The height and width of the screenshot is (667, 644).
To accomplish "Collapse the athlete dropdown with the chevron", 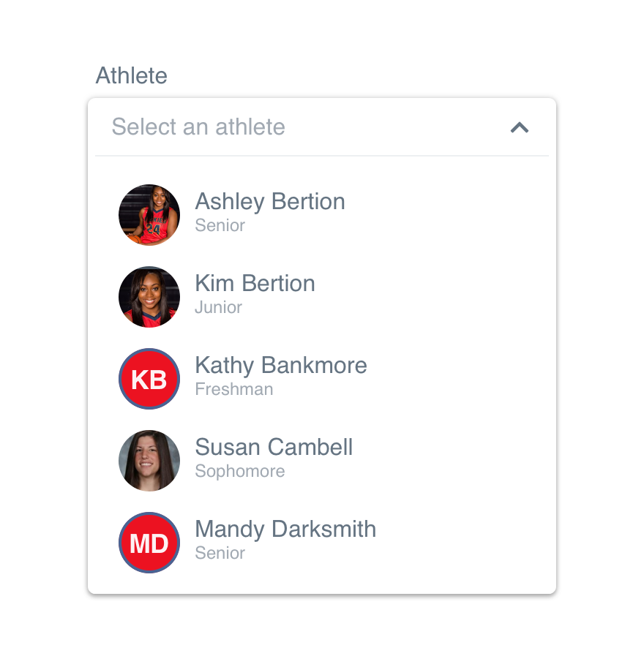I will [520, 127].
